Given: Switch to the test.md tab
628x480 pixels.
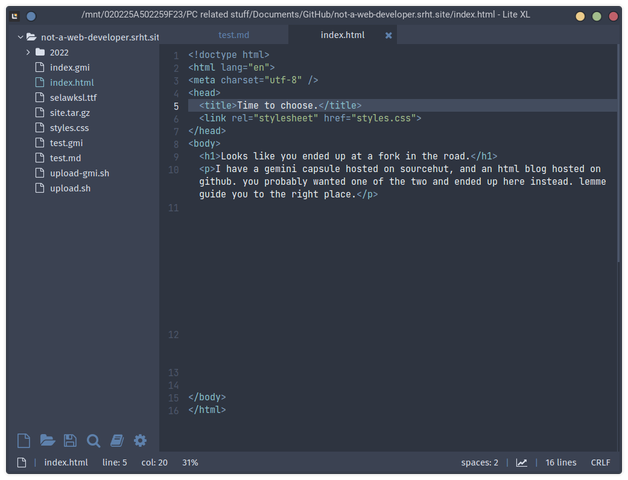Looking at the screenshot, I should (233, 35).
